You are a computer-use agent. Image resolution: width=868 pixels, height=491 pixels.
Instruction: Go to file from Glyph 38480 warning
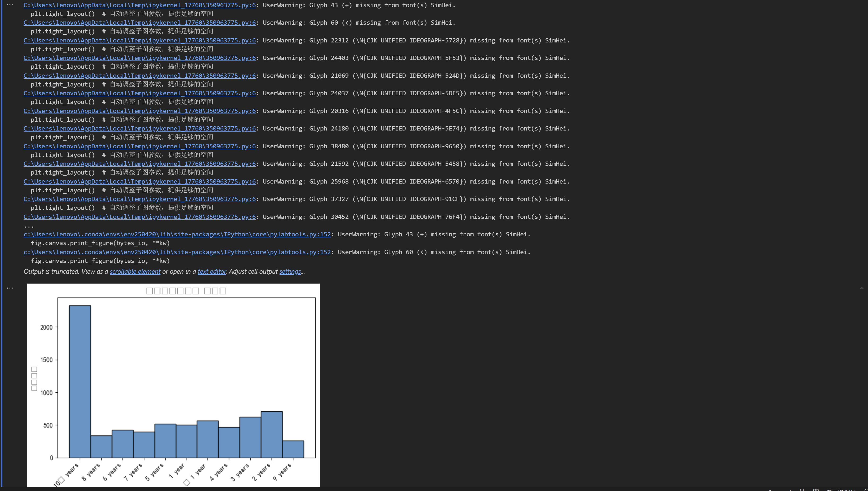[x=139, y=146]
